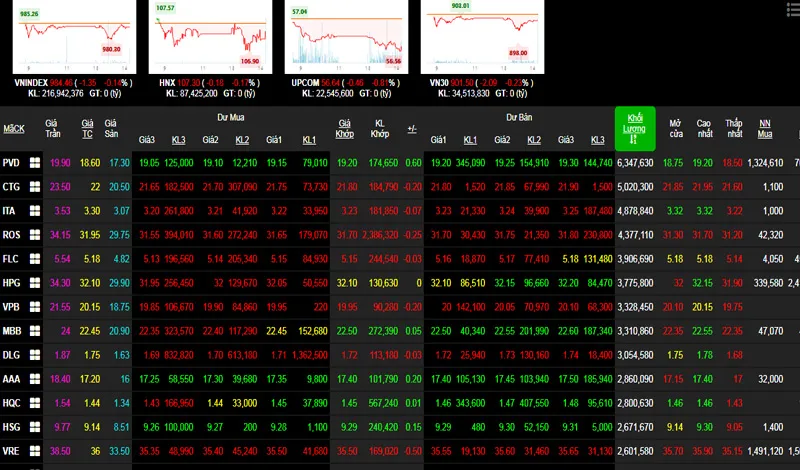Click CTG total volume 5,020,300
The image size is (800, 470).
tap(635, 187)
